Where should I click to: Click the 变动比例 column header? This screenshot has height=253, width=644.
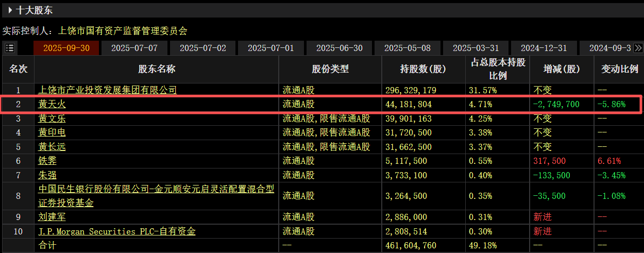pos(619,69)
